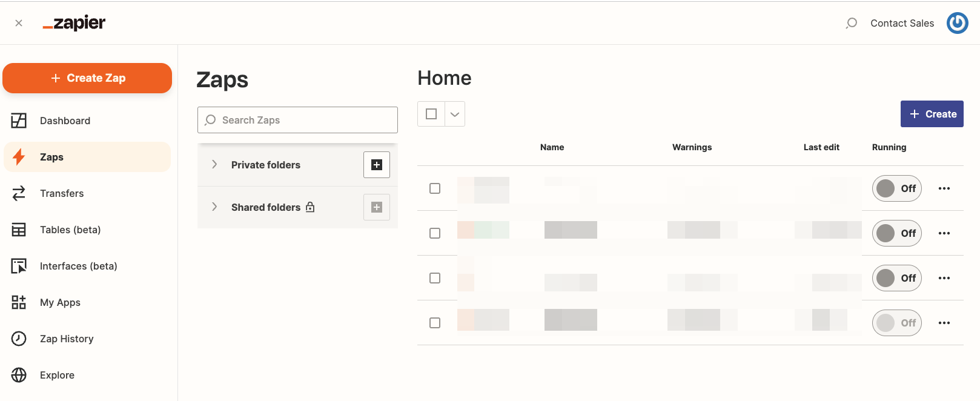Viewport: 980px width, 401px height.
Task: Open Explore in the sidebar
Action: coord(87,375)
